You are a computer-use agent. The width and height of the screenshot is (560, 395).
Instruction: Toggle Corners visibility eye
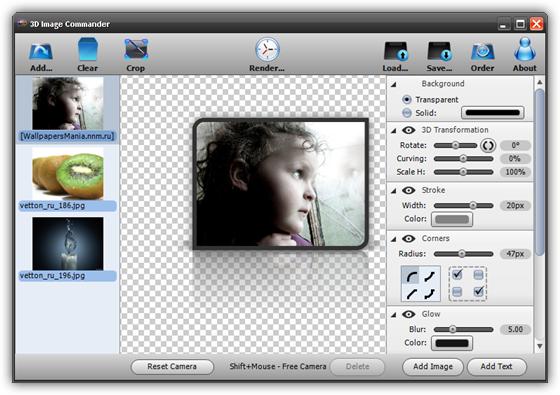[x=409, y=239]
